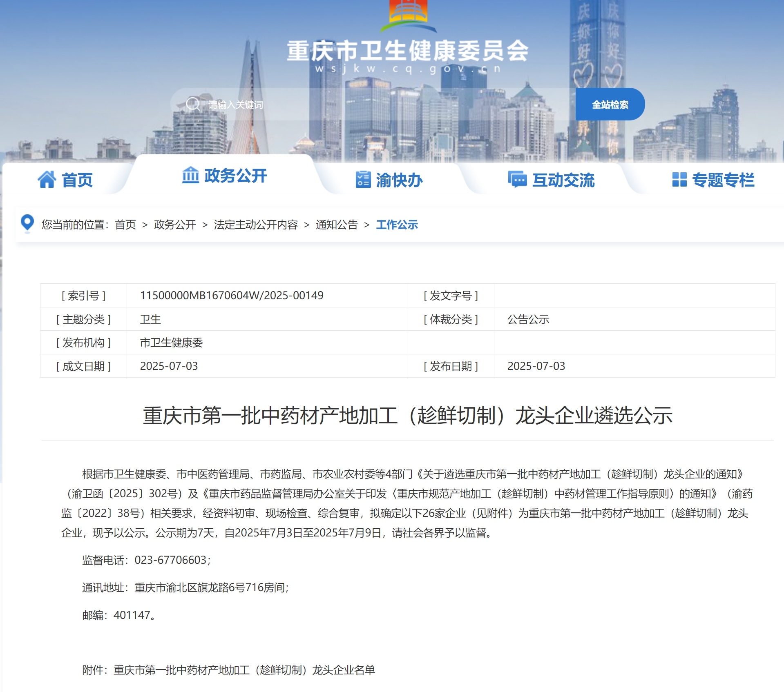784x692 pixels.
Task: Go to 首页 in the breadcrumb
Action: pos(125,225)
